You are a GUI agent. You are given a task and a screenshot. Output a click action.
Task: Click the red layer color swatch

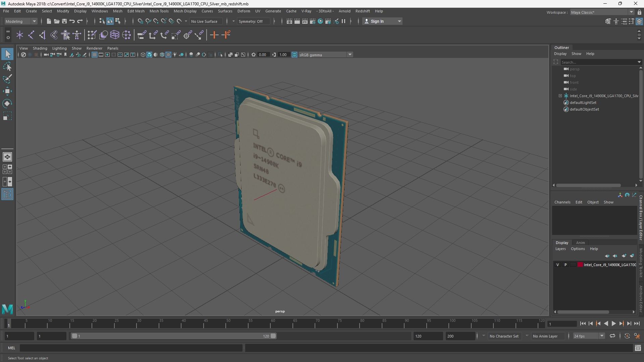click(x=580, y=265)
